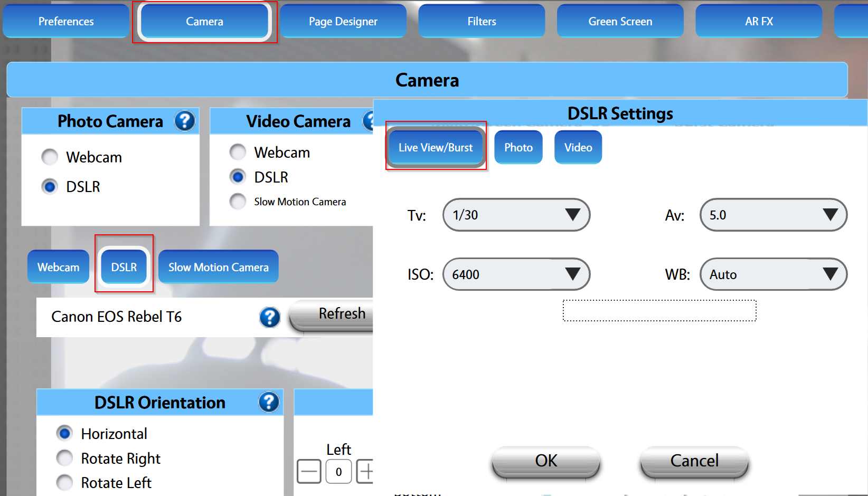This screenshot has height=496, width=868.
Task: Open the Photo DSLR settings tab
Action: click(x=518, y=147)
